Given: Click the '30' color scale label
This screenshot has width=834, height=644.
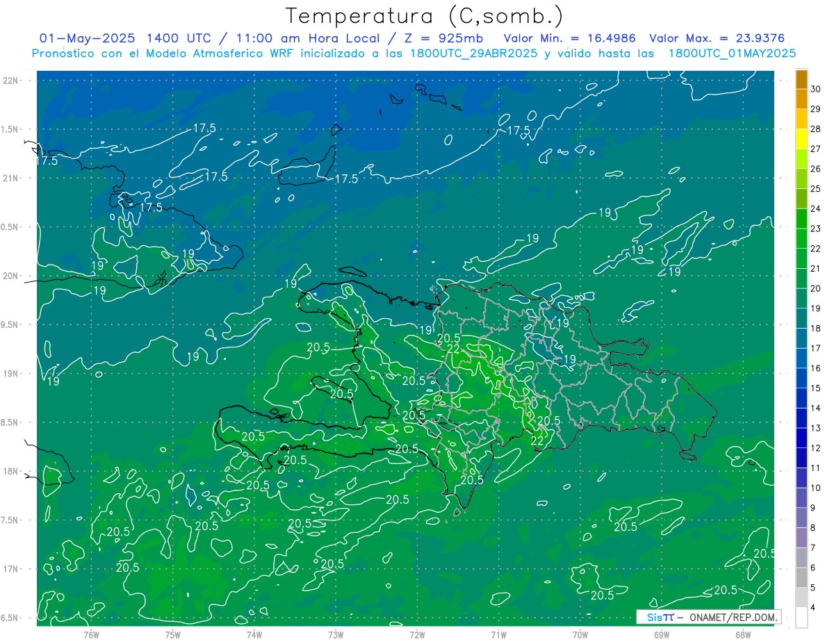Looking at the screenshot, I should point(815,89).
